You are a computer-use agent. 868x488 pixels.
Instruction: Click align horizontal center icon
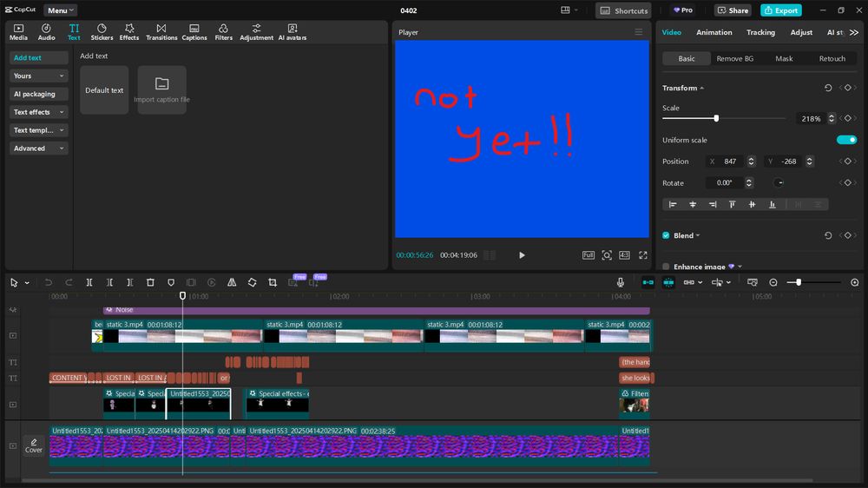(693, 204)
